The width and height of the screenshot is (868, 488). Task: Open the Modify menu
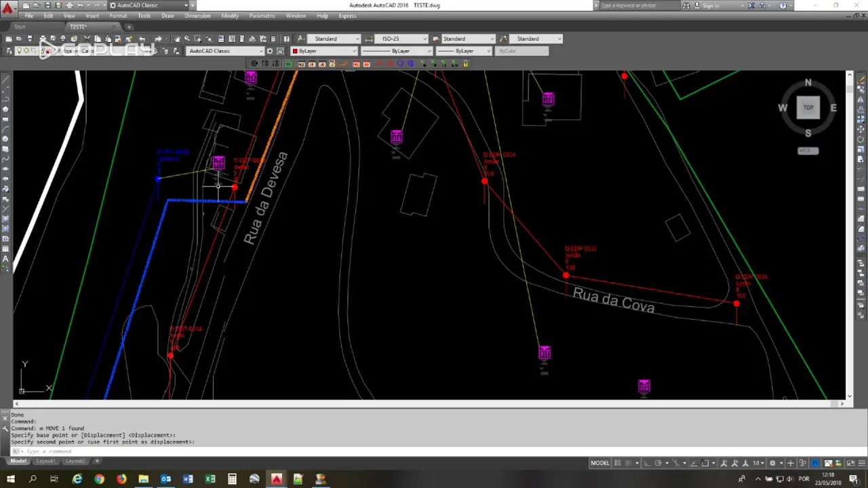coord(229,16)
